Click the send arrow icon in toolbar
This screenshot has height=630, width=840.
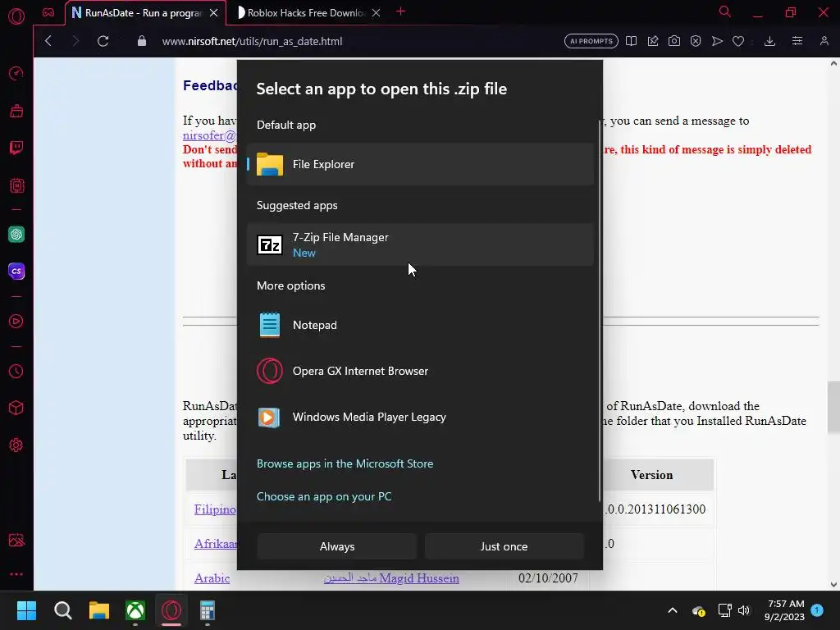717,41
